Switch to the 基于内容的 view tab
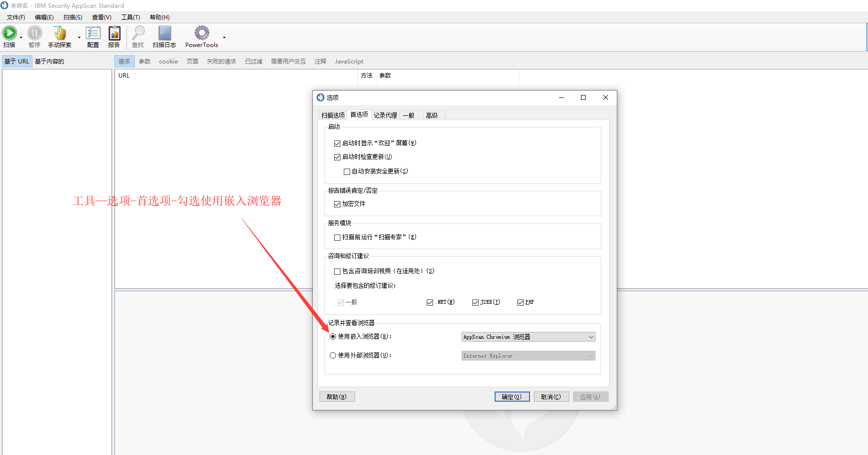The height and width of the screenshot is (455, 868). (48, 61)
